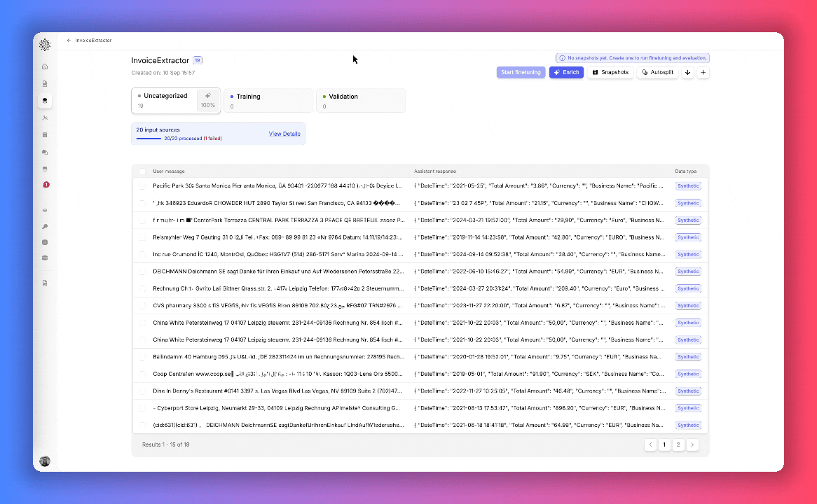Screen dimensions: 817x504
Task: Go to next results page arrow
Action: [x=692, y=444]
